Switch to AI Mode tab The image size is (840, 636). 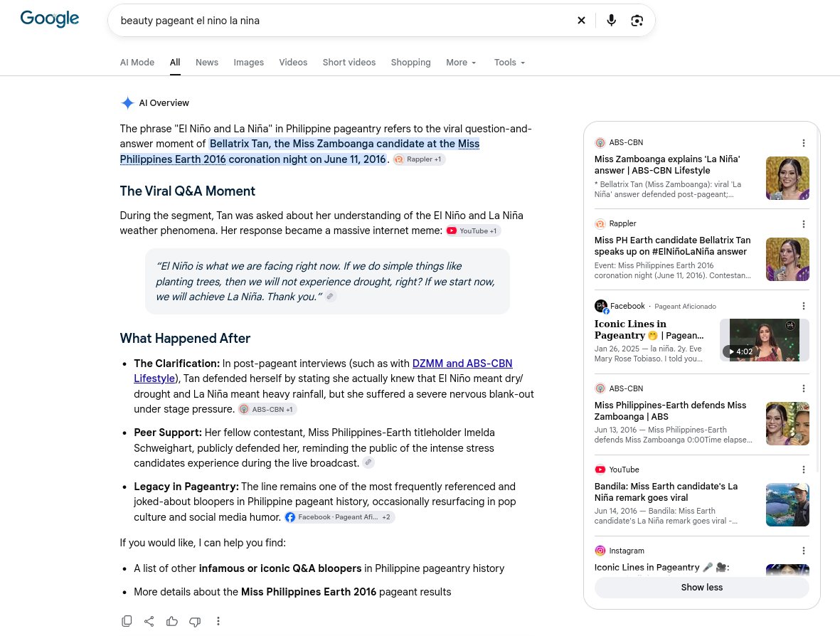coord(137,62)
